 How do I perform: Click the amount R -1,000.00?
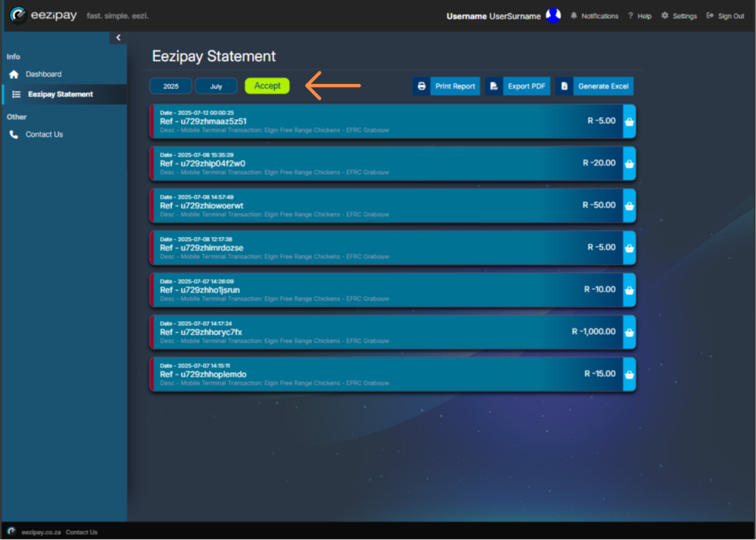(x=594, y=331)
